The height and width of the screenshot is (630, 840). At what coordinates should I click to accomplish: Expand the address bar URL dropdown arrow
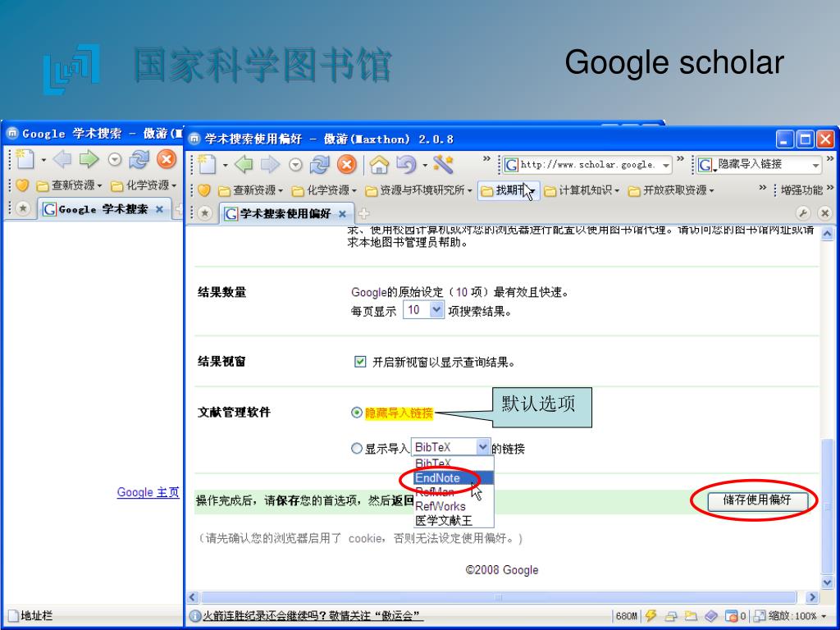tap(666, 166)
